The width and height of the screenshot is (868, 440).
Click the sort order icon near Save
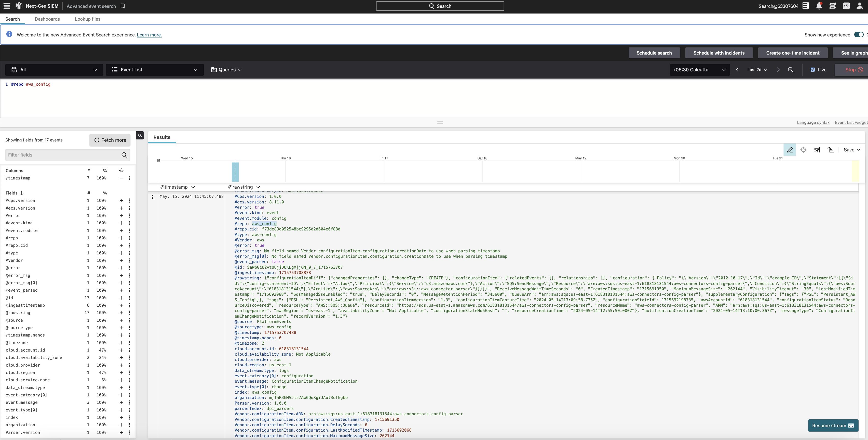click(x=831, y=150)
